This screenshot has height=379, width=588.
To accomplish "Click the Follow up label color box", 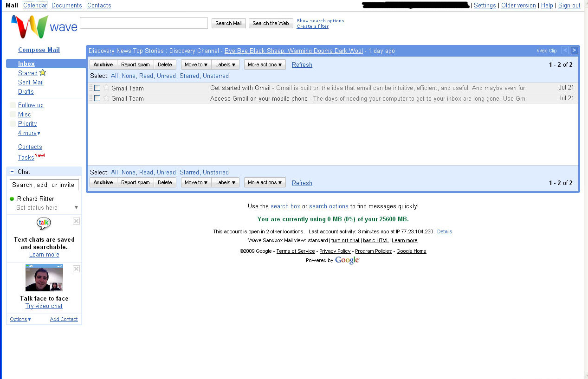I will click(13, 105).
